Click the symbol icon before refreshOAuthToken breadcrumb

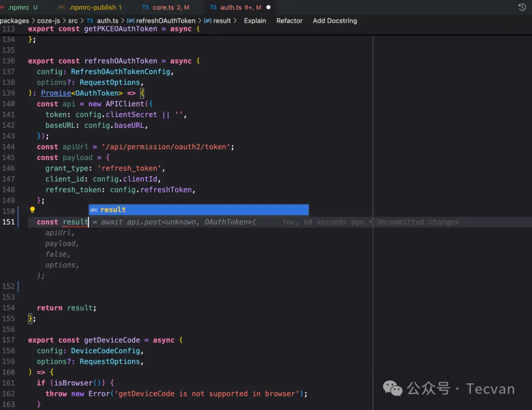[x=131, y=21]
